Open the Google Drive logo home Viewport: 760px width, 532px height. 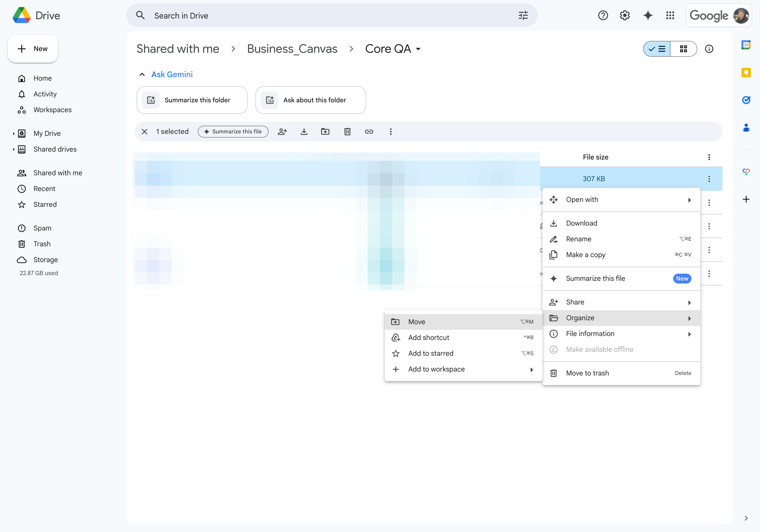click(x=36, y=15)
